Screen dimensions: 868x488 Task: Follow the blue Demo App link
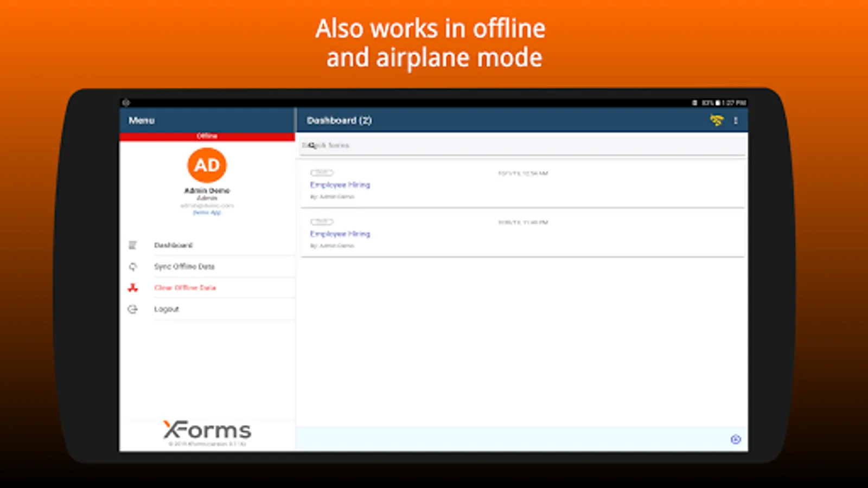(207, 213)
